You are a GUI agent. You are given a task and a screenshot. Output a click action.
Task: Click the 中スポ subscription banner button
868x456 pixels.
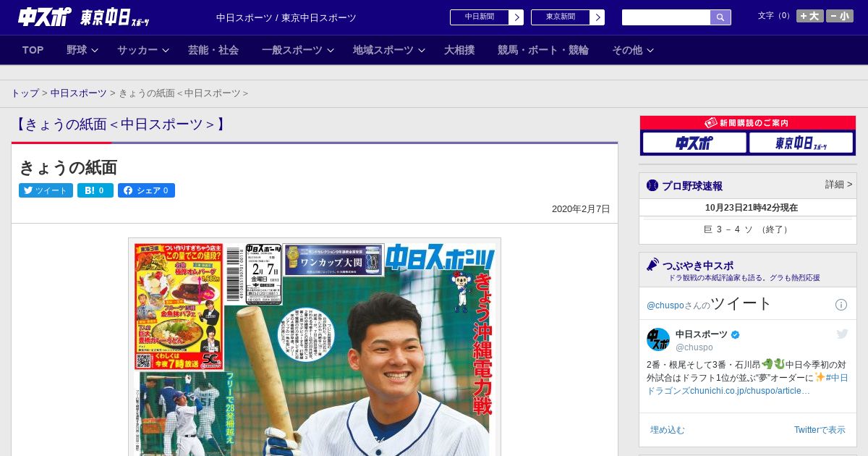point(694,143)
